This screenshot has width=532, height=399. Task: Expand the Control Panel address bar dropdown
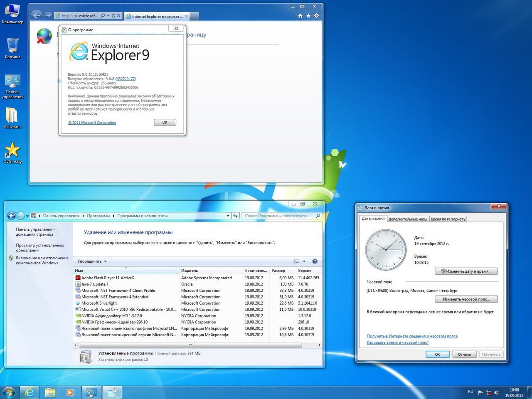coord(228,216)
